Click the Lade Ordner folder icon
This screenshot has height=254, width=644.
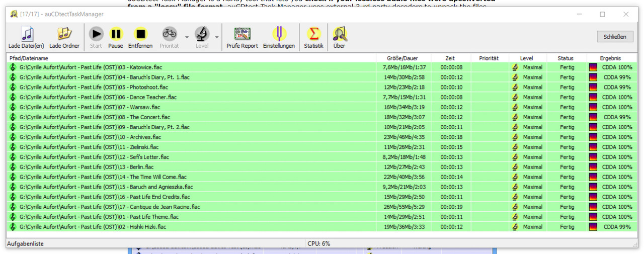tap(64, 34)
